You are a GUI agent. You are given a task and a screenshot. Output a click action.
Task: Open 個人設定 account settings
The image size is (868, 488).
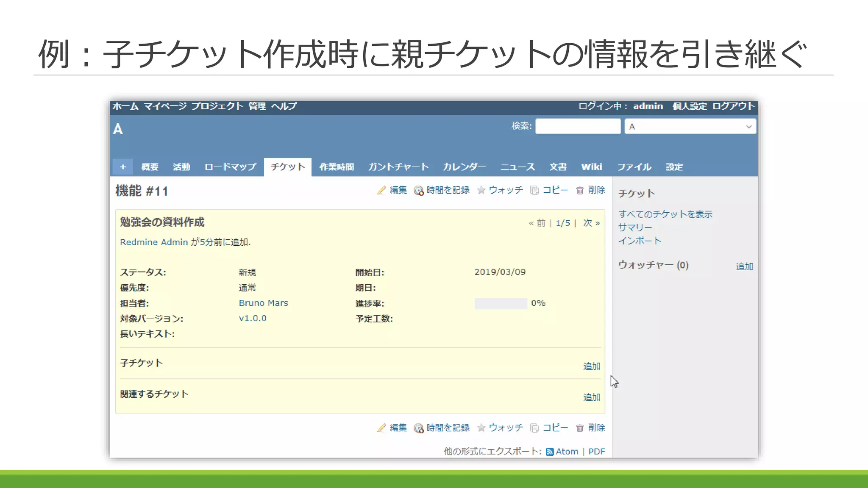(690, 106)
